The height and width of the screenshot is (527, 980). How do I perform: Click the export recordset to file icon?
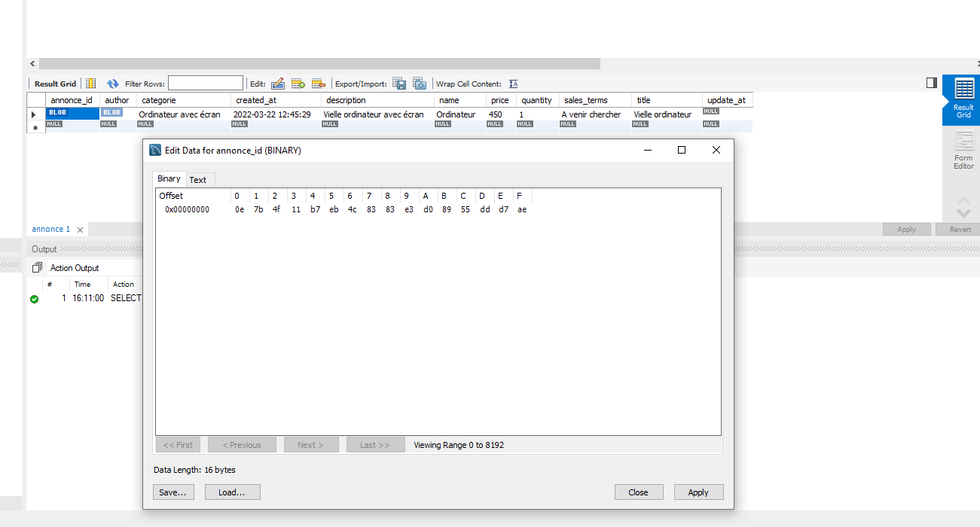(x=399, y=84)
